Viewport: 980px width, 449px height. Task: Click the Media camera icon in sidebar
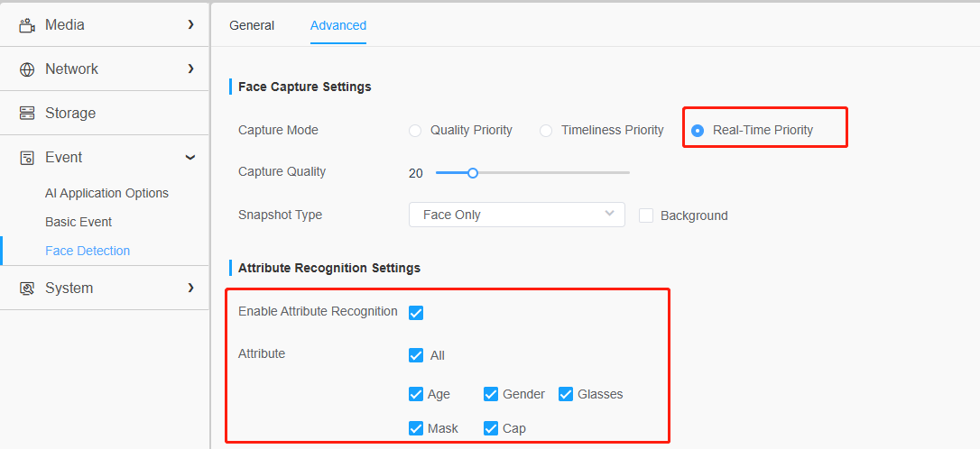[x=27, y=25]
